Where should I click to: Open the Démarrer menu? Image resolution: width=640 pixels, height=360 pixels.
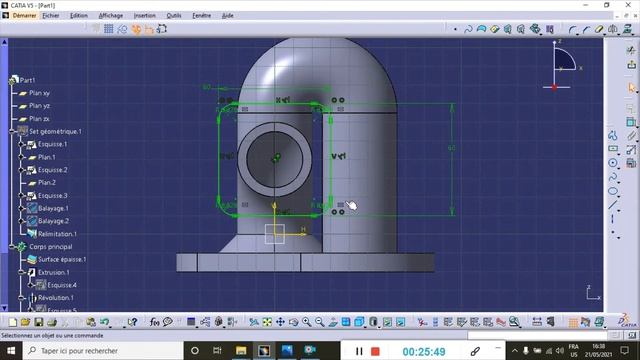[x=24, y=16]
